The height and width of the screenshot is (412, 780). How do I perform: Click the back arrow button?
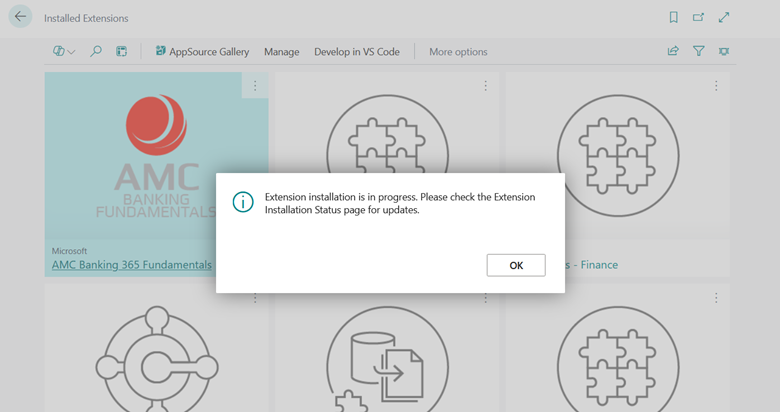pos(20,18)
